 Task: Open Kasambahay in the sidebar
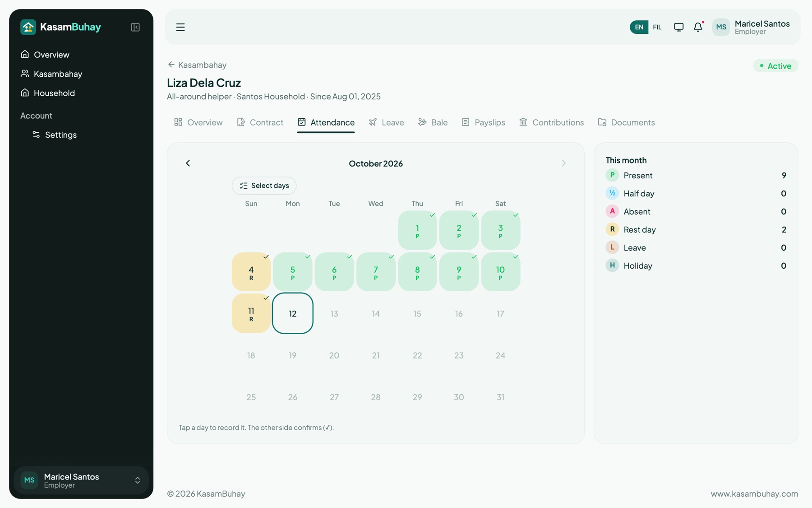81,74
